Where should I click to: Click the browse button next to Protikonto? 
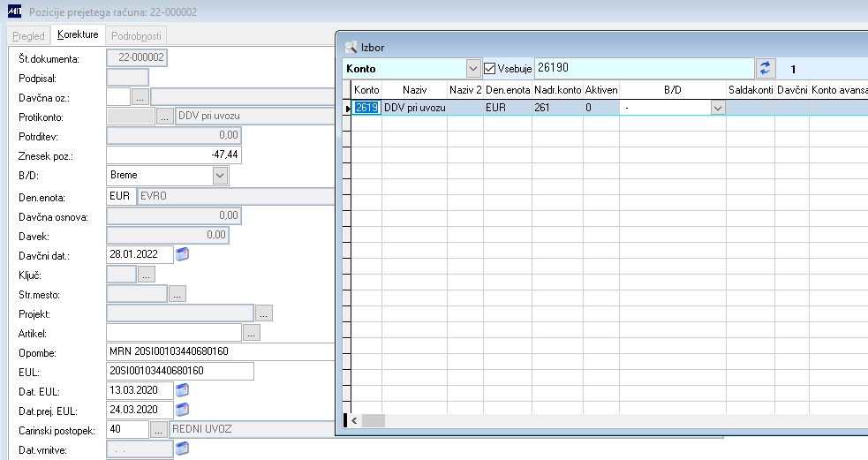point(164,117)
